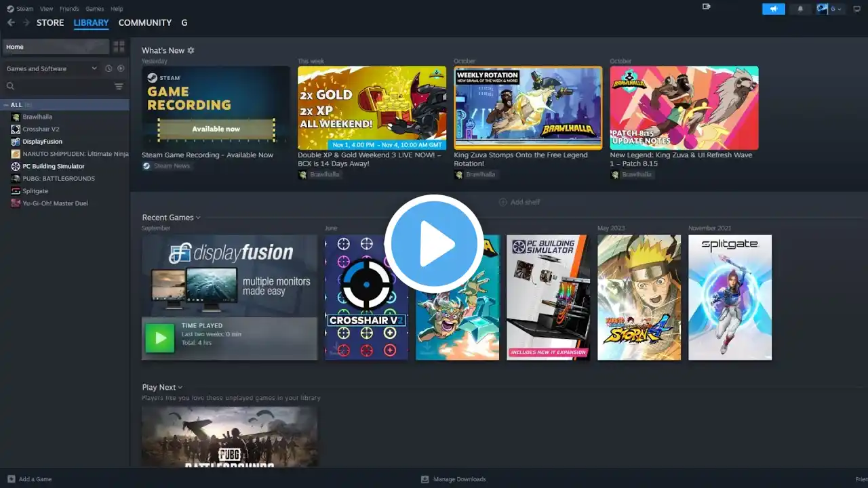Click the green play button for DisplayFusion
868x488 pixels.
[160, 338]
